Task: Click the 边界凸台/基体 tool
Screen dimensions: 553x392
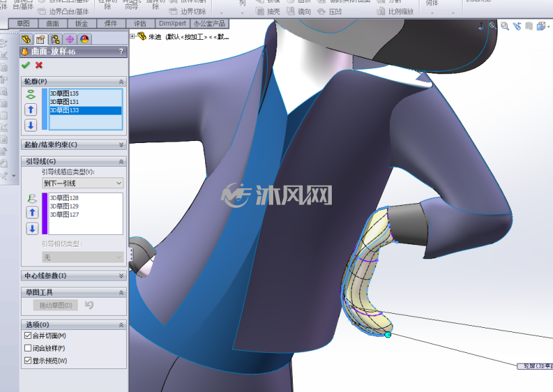Action: pyautogui.click(x=63, y=11)
